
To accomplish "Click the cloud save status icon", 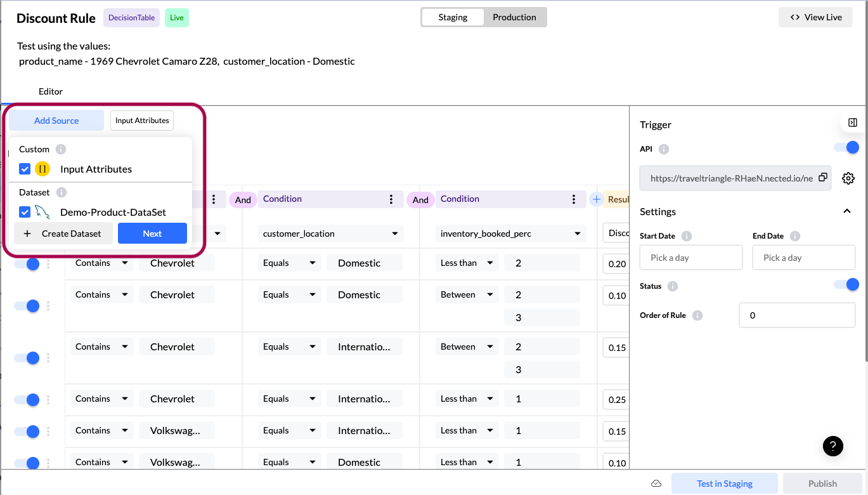I will pos(656,484).
